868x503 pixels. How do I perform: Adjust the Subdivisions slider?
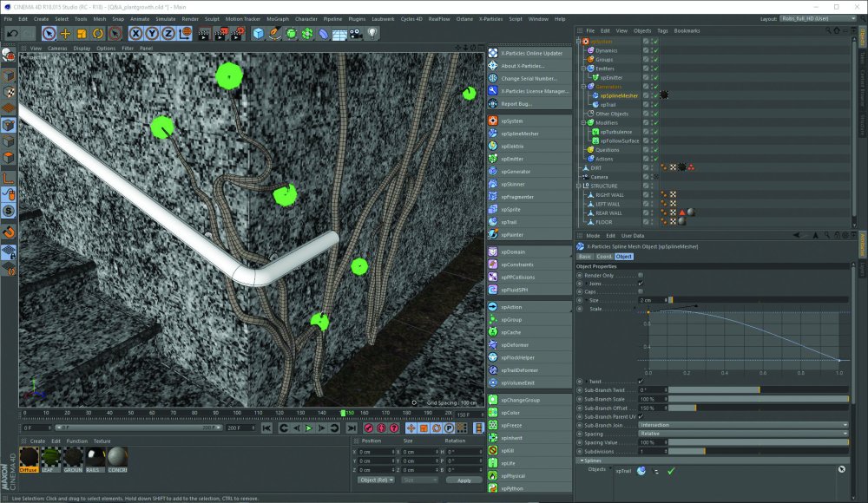pyautogui.click(x=759, y=452)
